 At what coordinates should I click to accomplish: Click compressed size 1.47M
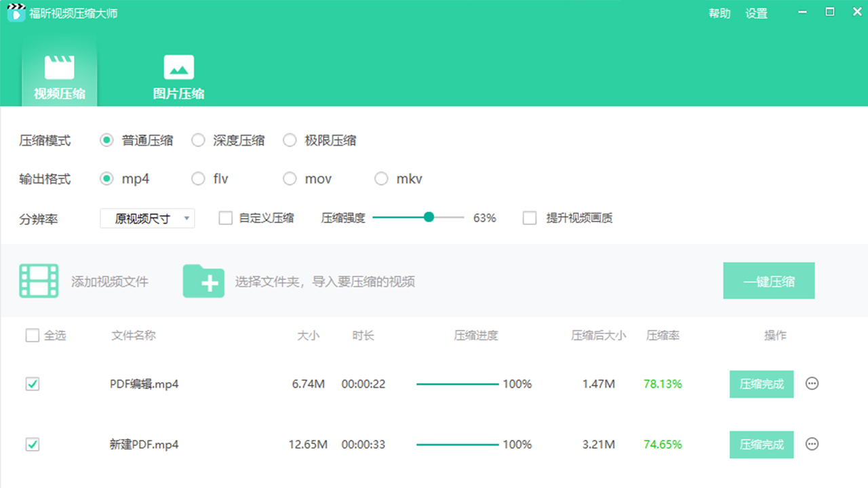[599, 384]
